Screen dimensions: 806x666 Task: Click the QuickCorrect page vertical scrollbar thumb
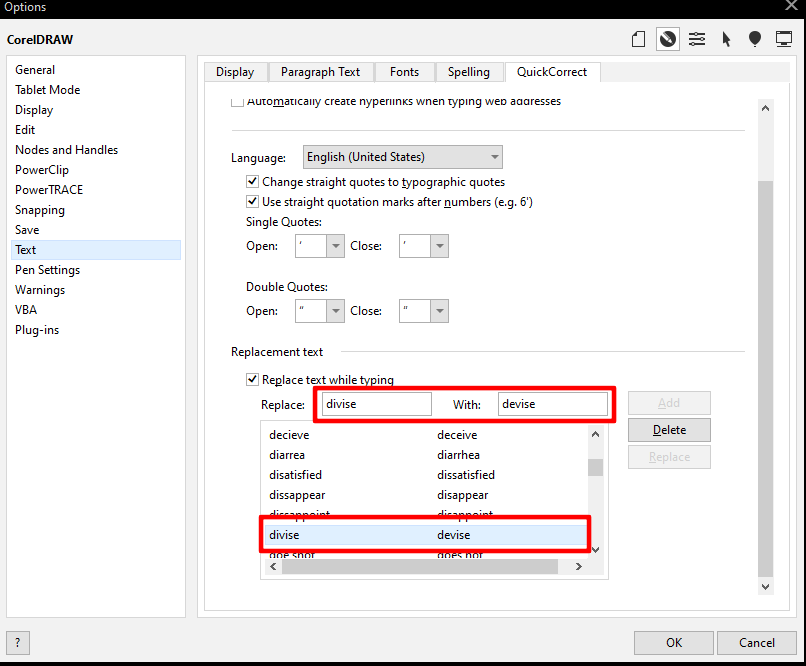765,379
